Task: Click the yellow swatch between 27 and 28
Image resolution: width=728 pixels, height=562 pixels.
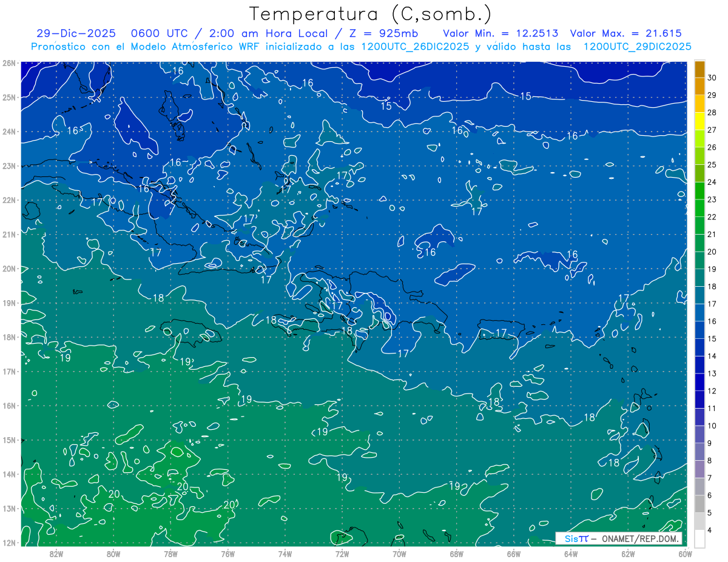Action: tap(699, 121)
